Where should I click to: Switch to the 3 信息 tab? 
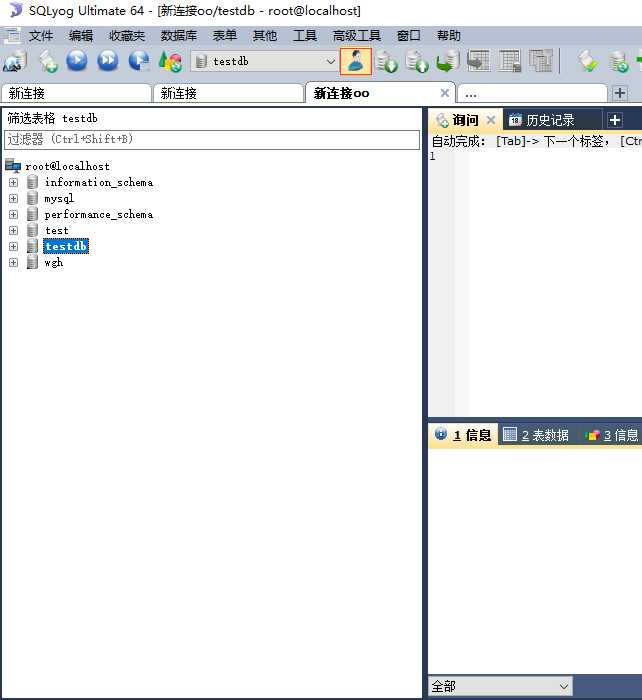[x=612, y=435]
